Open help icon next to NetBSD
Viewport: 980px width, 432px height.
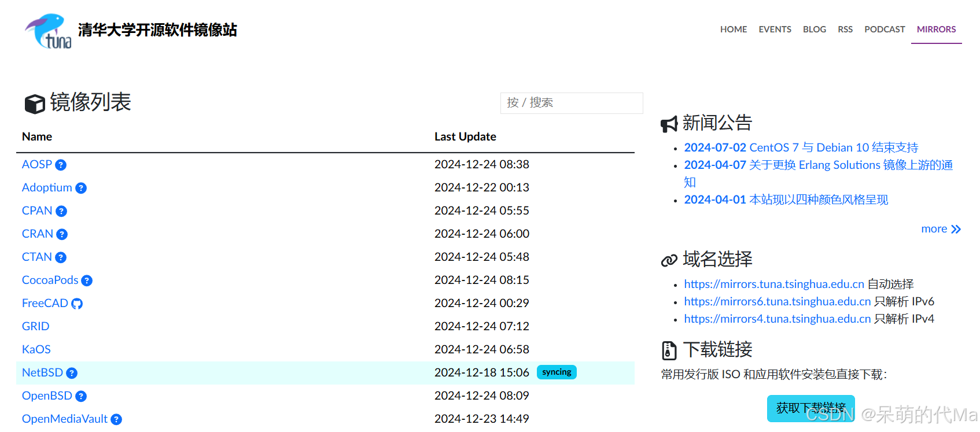[72, 373]
